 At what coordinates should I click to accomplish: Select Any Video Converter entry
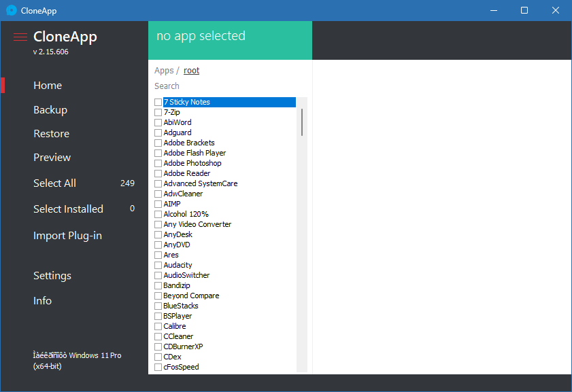click(197, 224)
